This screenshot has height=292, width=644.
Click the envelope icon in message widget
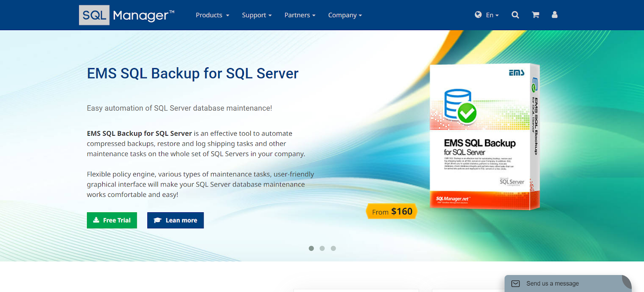(516, 284)
